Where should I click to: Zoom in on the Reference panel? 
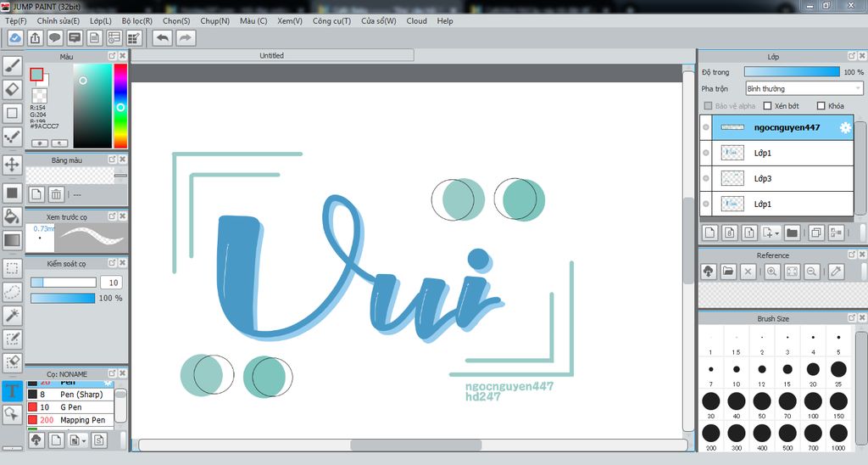point(771,272)
